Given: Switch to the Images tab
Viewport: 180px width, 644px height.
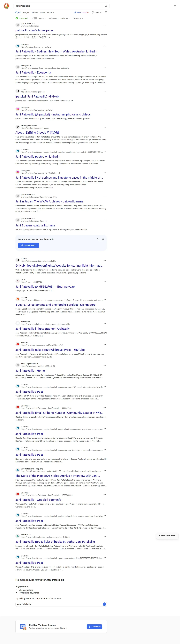Looking at the screenshot, I should click(26, 12).
